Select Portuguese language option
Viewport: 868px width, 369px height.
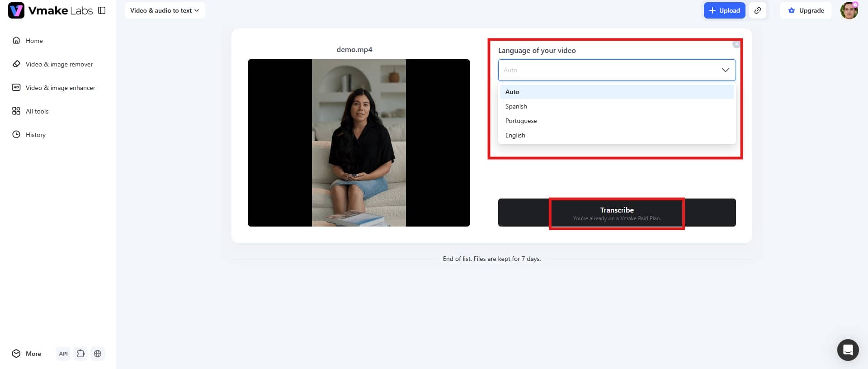(617, 121)
